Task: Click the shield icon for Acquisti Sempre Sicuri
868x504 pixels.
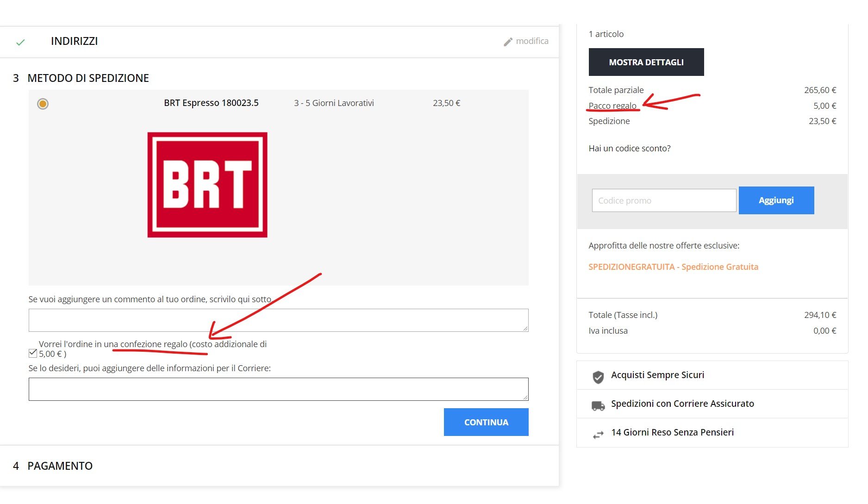Action: click(x=598, y=377)
